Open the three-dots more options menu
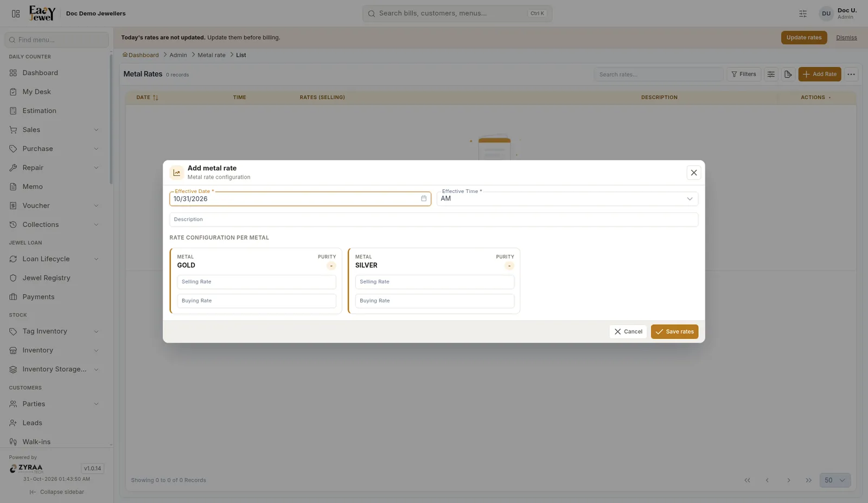The height and width of the screenshot is (503, 868). pos(851,74)
